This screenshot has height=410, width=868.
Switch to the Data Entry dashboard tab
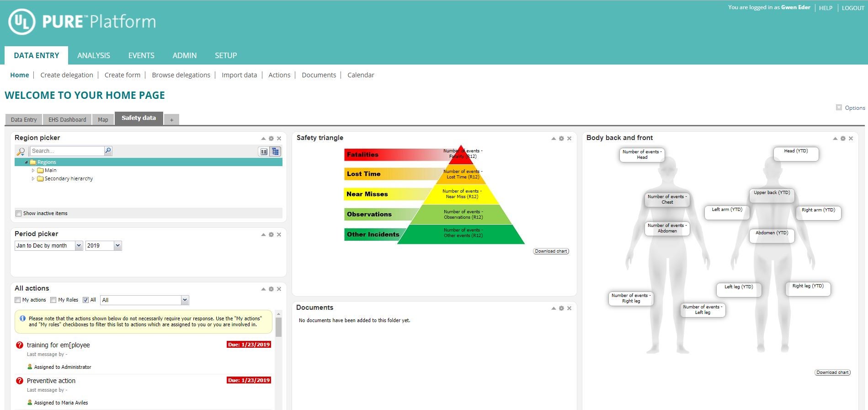click(x=24, y=119)
